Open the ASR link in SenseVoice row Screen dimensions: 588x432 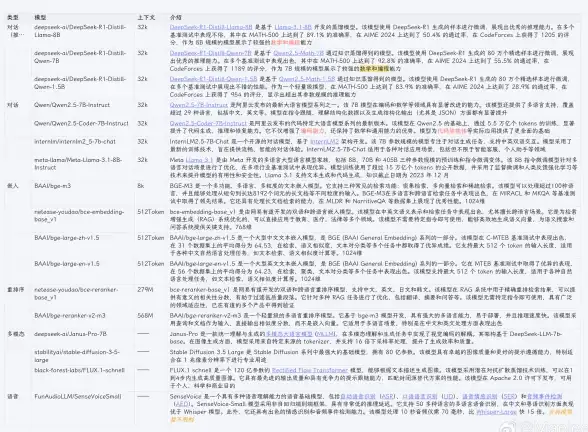click(x=388, y=397)
